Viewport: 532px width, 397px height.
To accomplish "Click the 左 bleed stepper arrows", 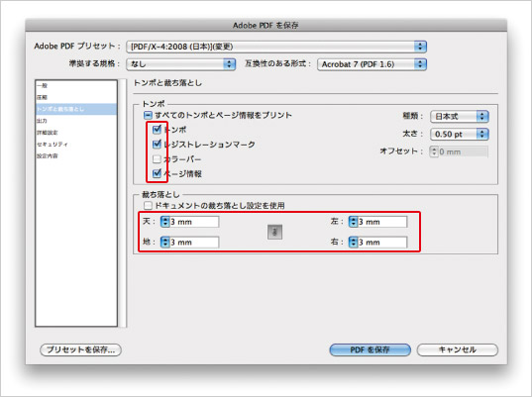I will pos(354,222).
